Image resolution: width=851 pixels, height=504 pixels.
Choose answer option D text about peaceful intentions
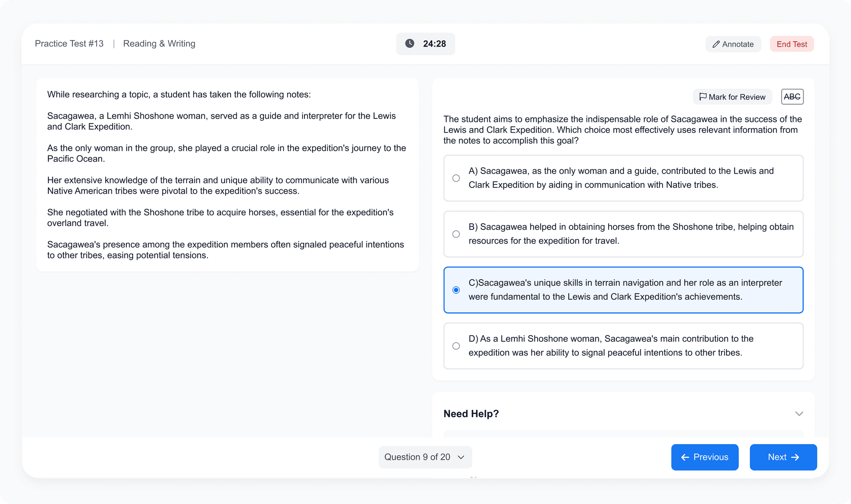611,346
